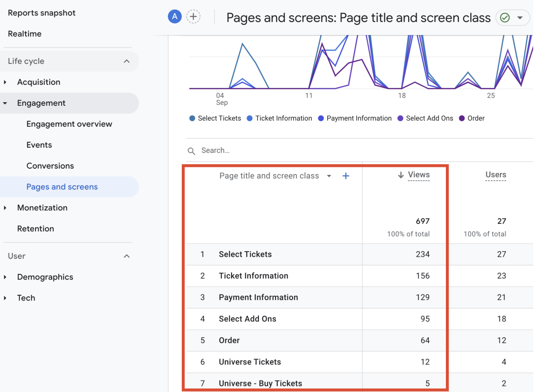Open the Retention report
534x392 pixels.
click(36, 229)
